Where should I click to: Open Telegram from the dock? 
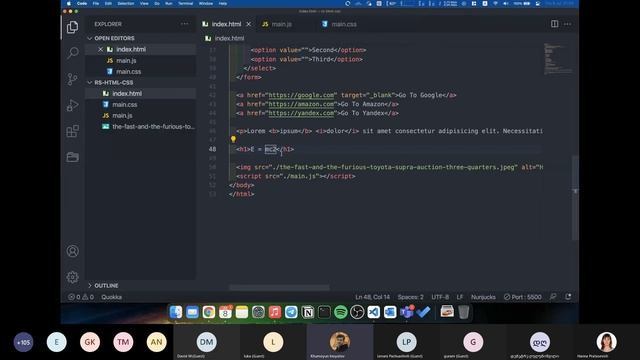pos(291,312)
